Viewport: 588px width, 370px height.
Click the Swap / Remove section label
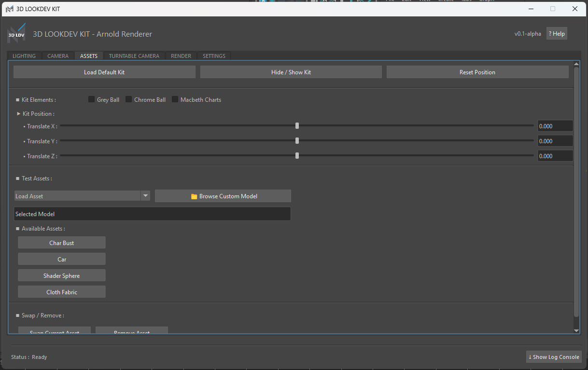[43, 315]
